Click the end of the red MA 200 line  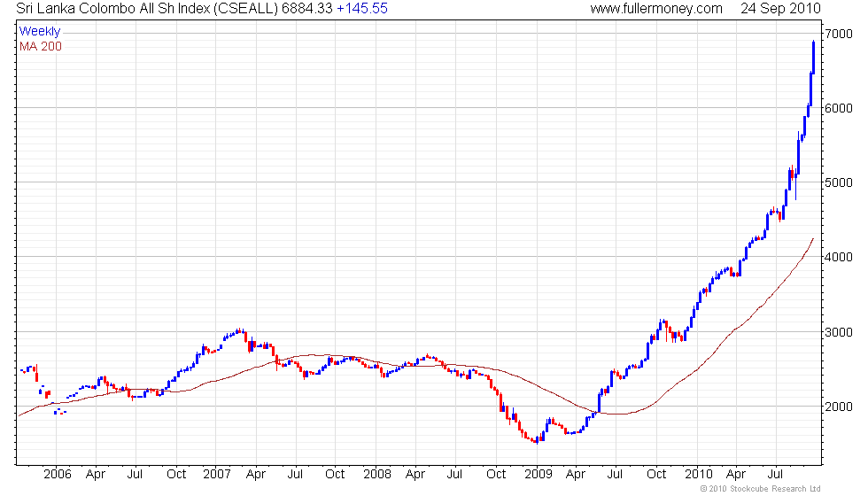(813, 239)
